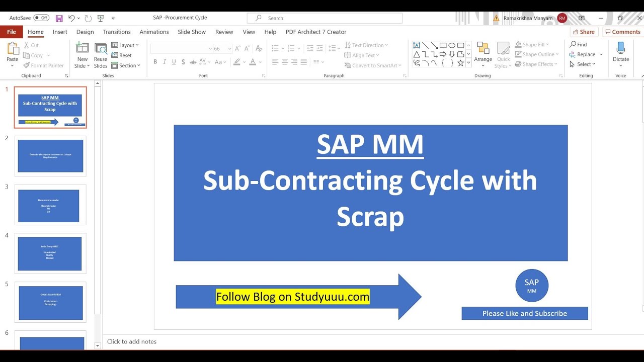This screenshot has height=362, width=644.
Task: Apply Underline formatting
Action: [x=174, y=62]
